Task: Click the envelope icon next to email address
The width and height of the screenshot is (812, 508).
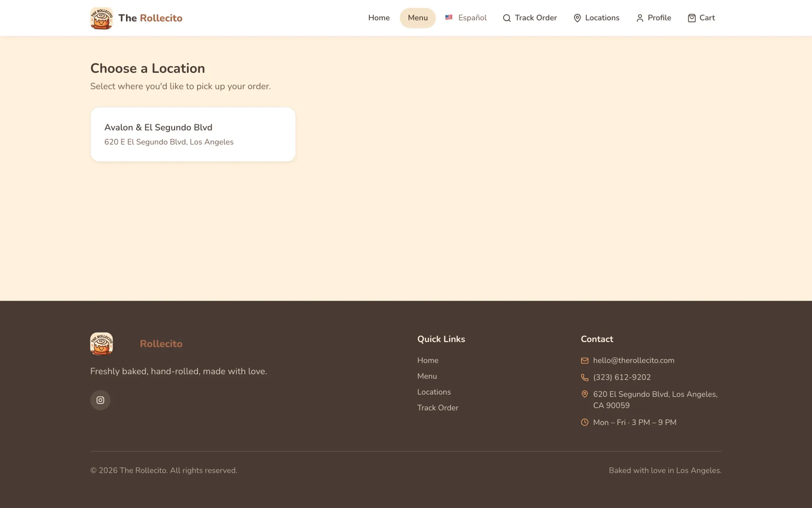Action: click(584, 361)
